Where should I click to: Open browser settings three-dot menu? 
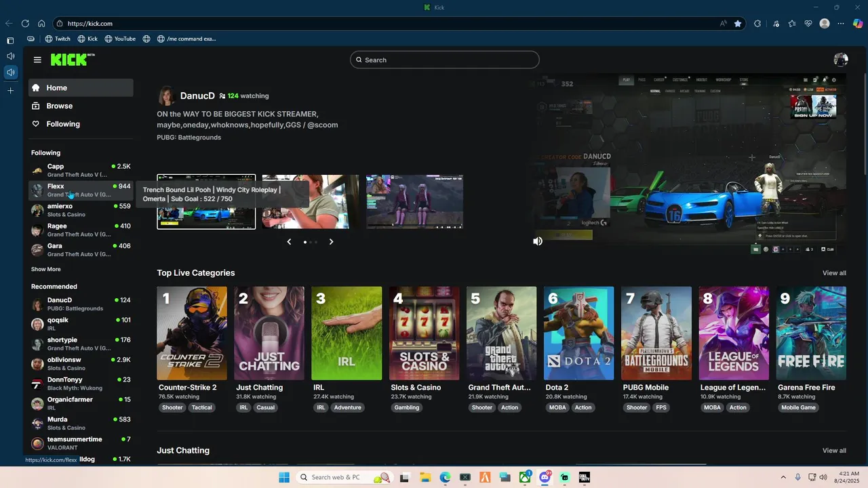[841, 23]
